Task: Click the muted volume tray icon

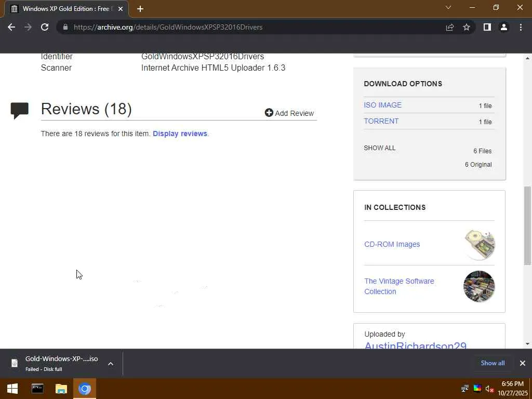Action: coord(489,389)
